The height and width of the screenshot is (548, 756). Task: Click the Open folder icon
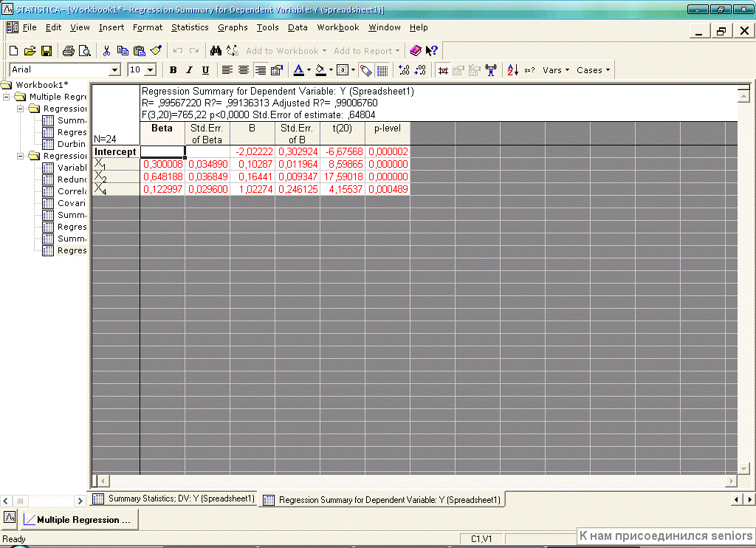[x=30, y=51]
